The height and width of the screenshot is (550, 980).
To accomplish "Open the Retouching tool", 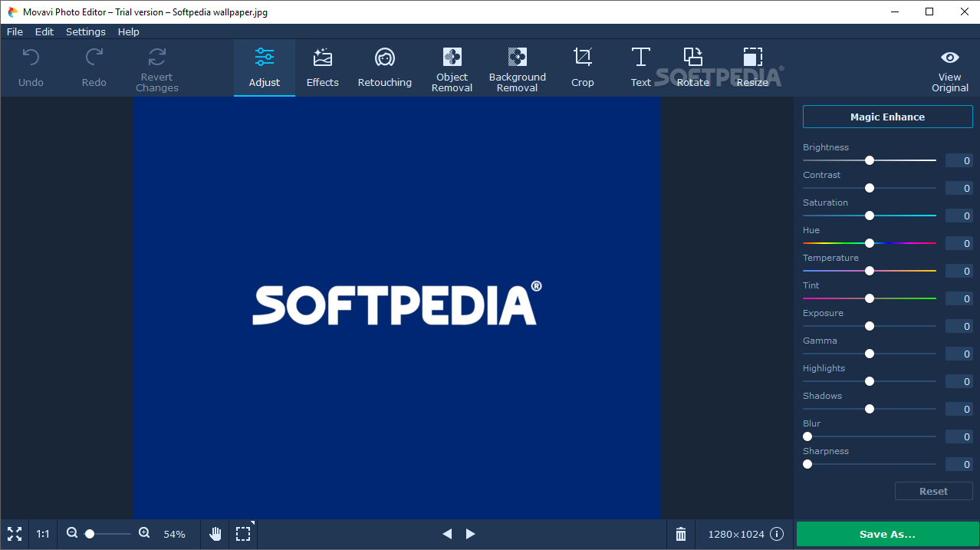I will pos(385,68).
